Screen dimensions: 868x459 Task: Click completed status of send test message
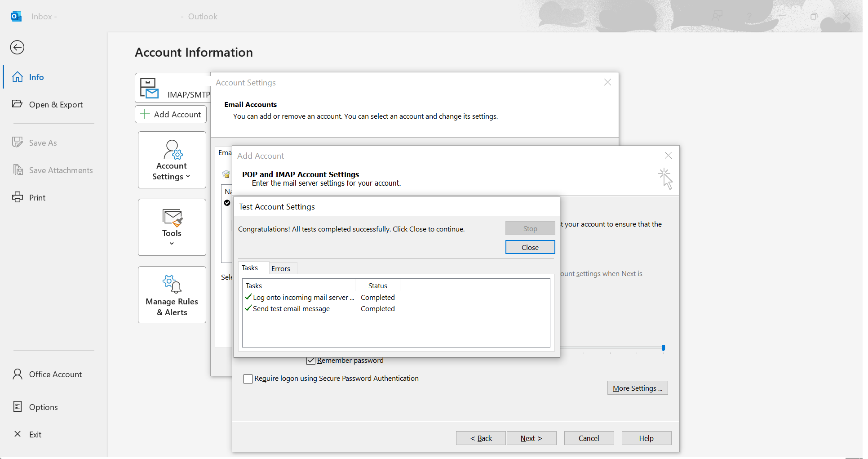coord(377,308)
